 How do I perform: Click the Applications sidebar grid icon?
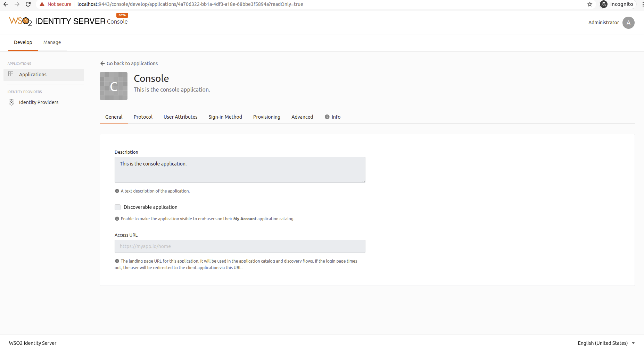click(11, 74)
